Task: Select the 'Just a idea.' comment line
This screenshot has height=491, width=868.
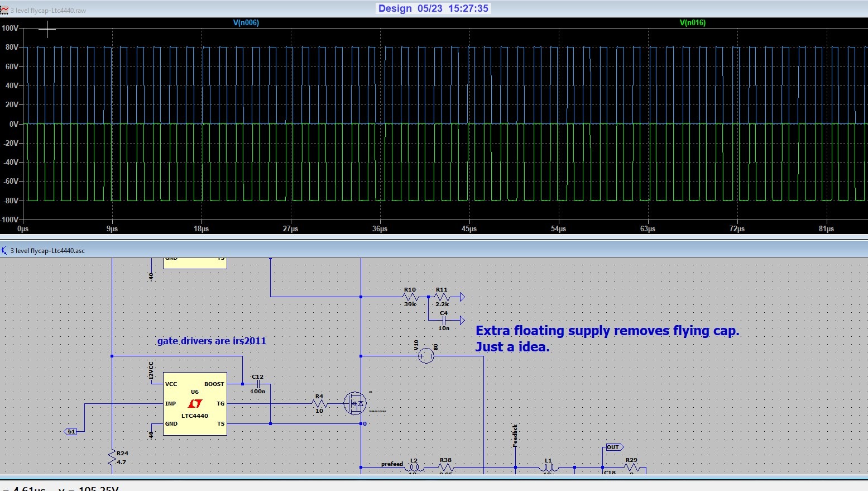Action: click(x=512, y=347)
